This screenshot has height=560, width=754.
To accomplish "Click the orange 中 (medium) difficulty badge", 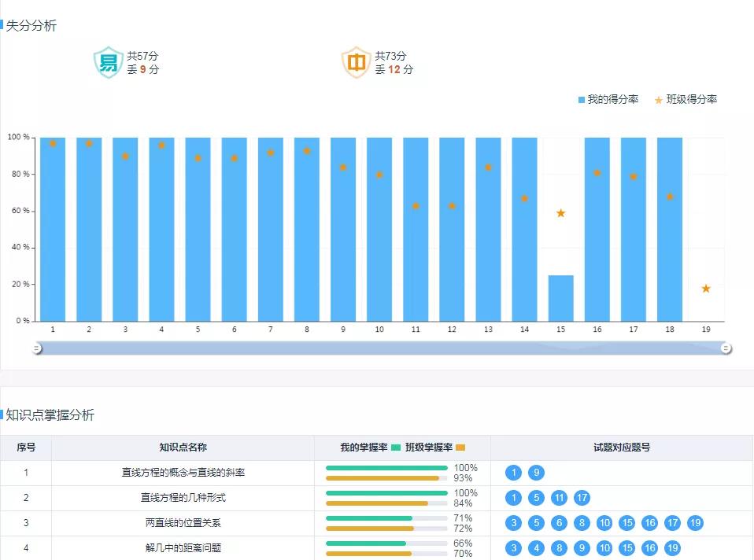I will point(356,63).
